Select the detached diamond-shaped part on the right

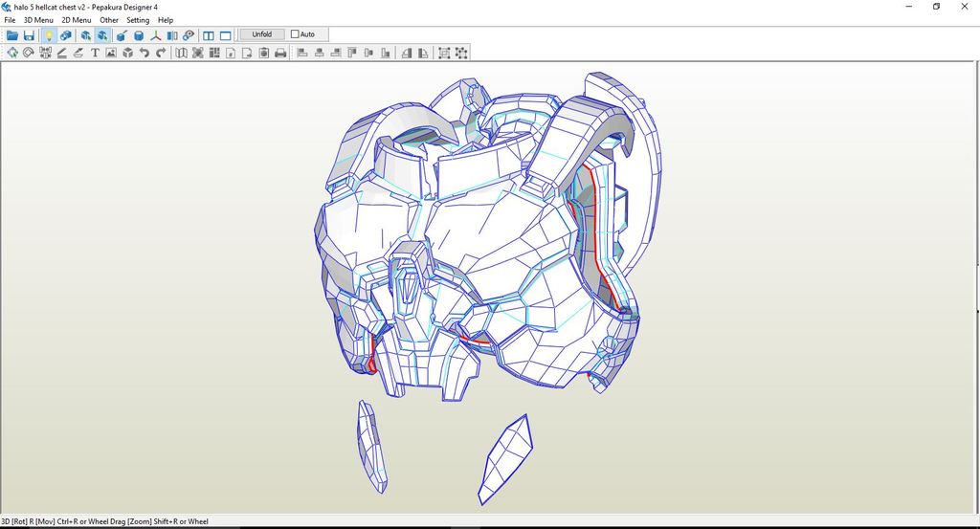click(505, 459)
